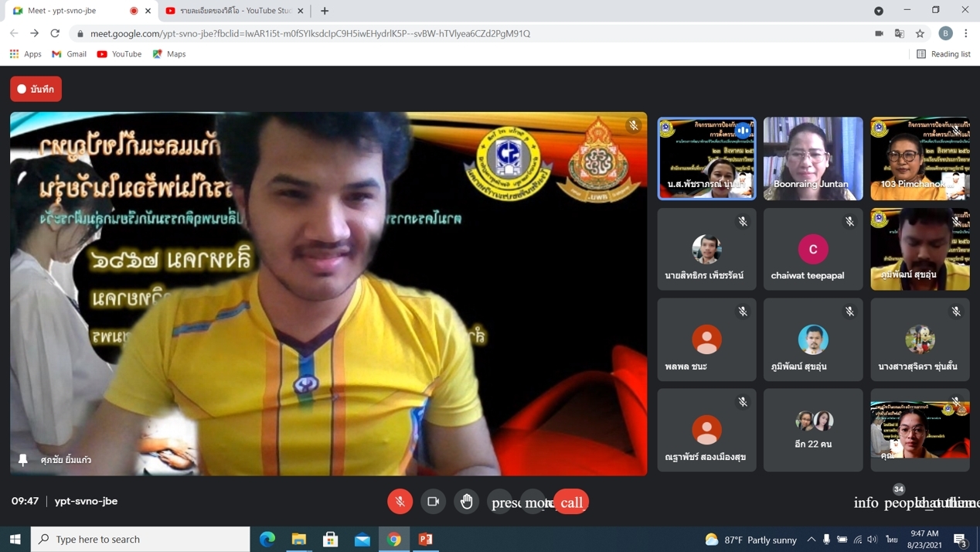
Task: Open the tile showing 22 more participants
Action: (813, 430)
